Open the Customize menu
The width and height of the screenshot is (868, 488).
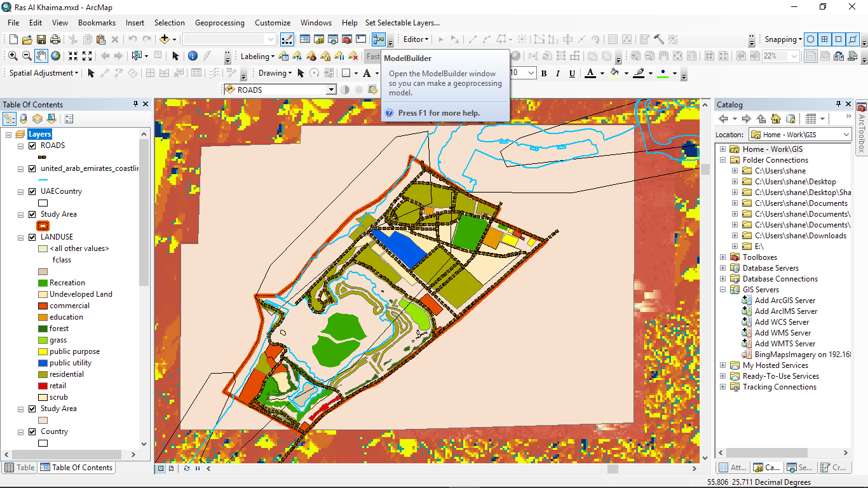273,22
